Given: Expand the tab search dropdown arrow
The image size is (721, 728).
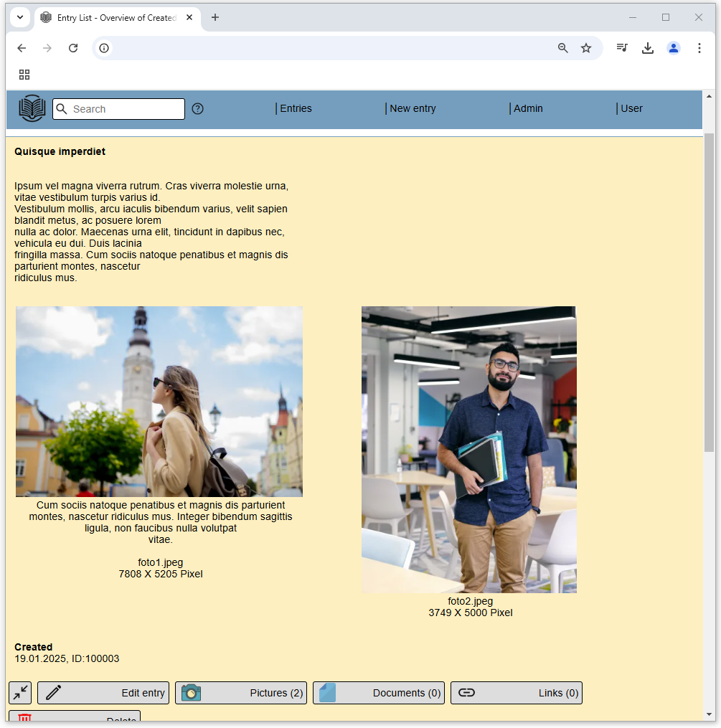Looking at the screenshot, I should [20, 18].
